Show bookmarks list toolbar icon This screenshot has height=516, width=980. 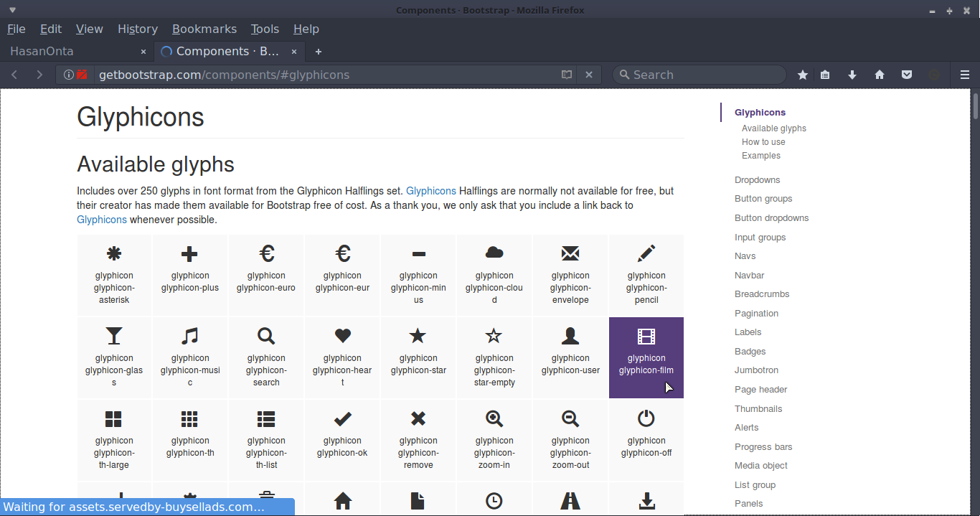coord(825,75)
